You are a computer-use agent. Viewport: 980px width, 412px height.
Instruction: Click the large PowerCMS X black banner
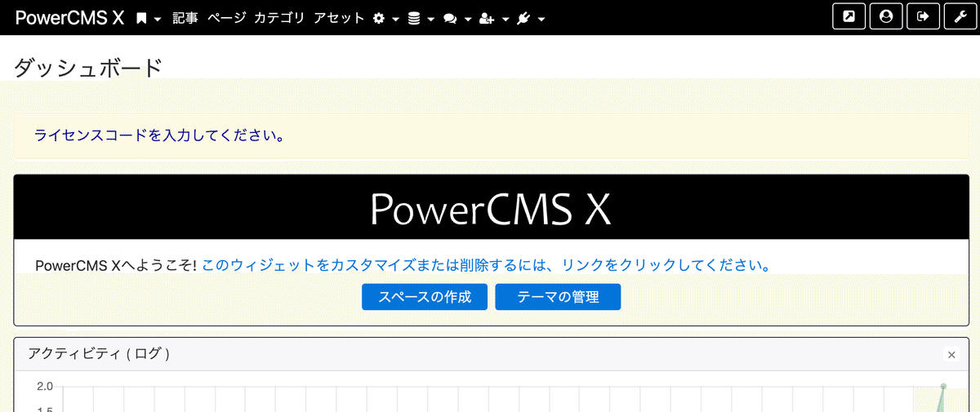(x=491, y=207)
